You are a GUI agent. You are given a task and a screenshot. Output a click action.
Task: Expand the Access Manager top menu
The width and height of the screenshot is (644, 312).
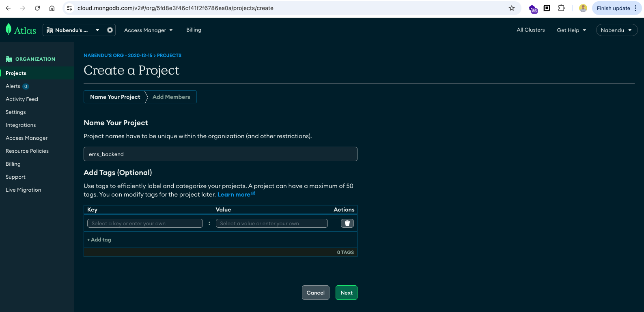(x=149, y=30)
